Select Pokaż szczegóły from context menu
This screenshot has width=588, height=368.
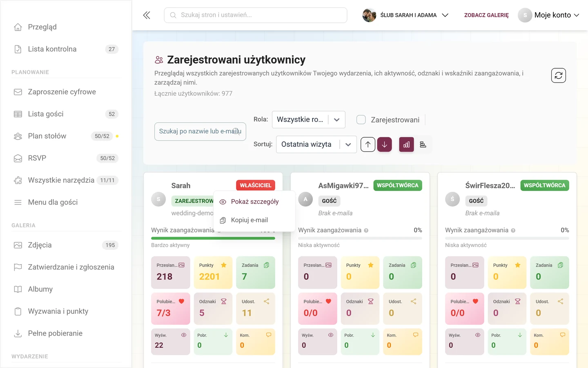pyautogui.click(x=254, y=202)
